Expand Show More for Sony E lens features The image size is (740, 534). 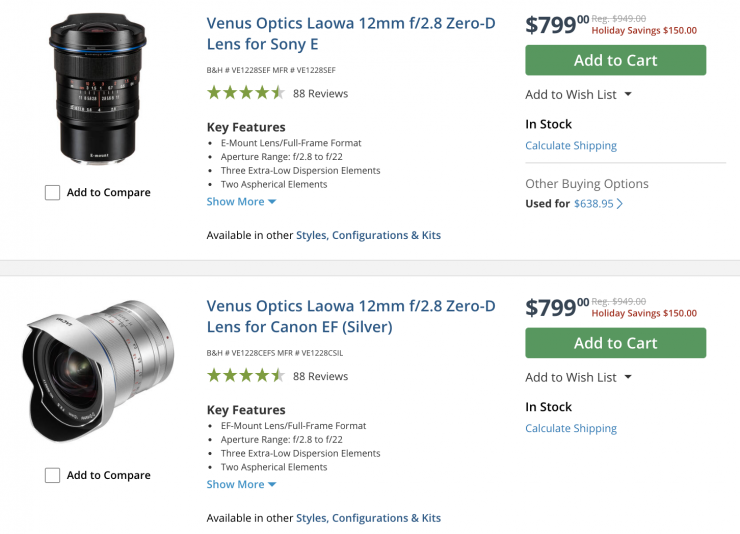[241, 202]
